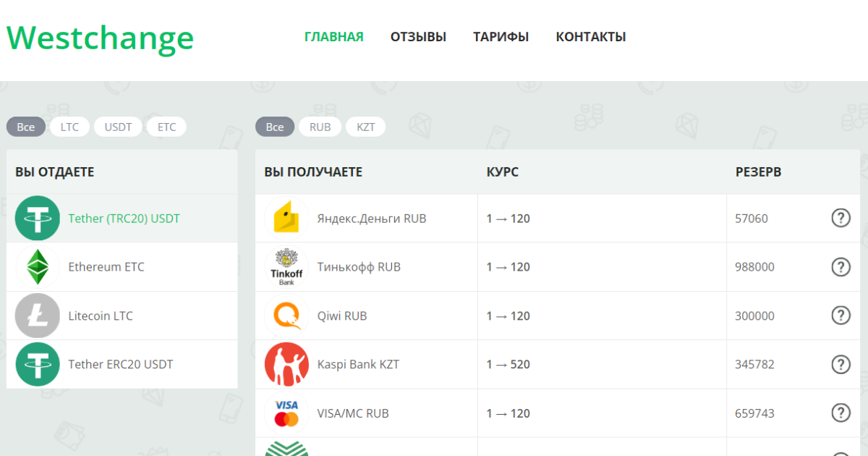Select Litecoin LTC to give
Viewport: 868px width, 456px height.
click(122, 316)
